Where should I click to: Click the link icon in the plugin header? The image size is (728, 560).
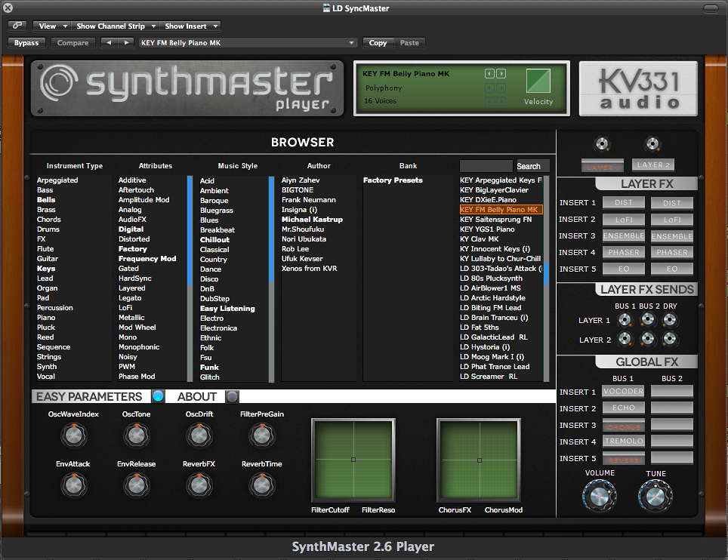[17, 26]
